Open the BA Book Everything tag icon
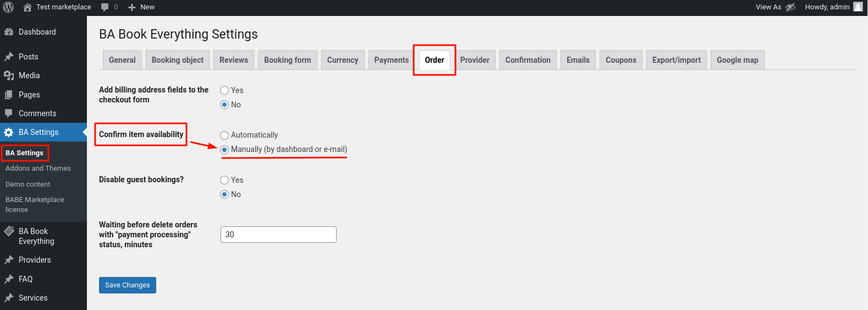The image size is (868, 310). [9, 231]
